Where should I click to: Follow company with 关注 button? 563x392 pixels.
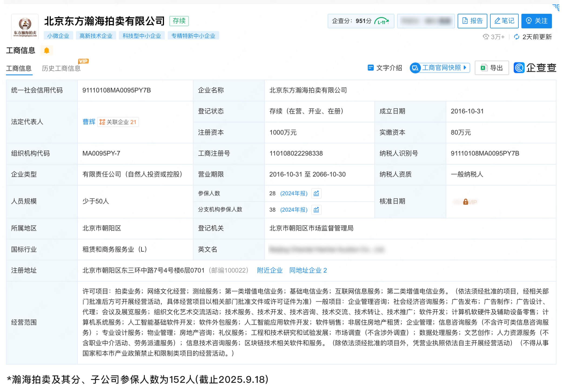(x=537, y=21)
